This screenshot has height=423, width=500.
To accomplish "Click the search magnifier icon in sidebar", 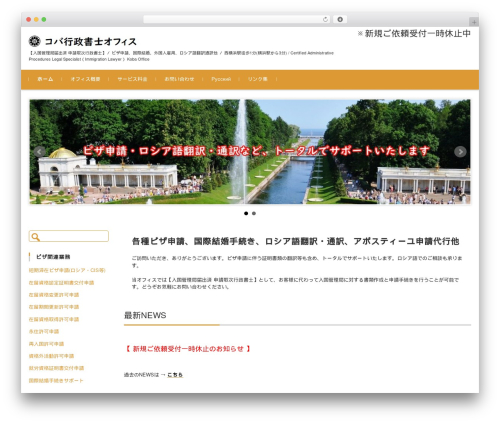I will [35, 237].
